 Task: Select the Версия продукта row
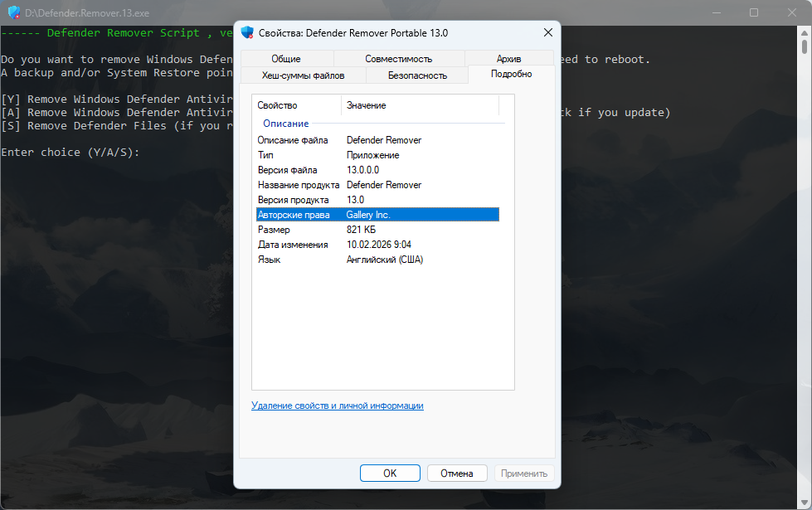coord(377,200)
